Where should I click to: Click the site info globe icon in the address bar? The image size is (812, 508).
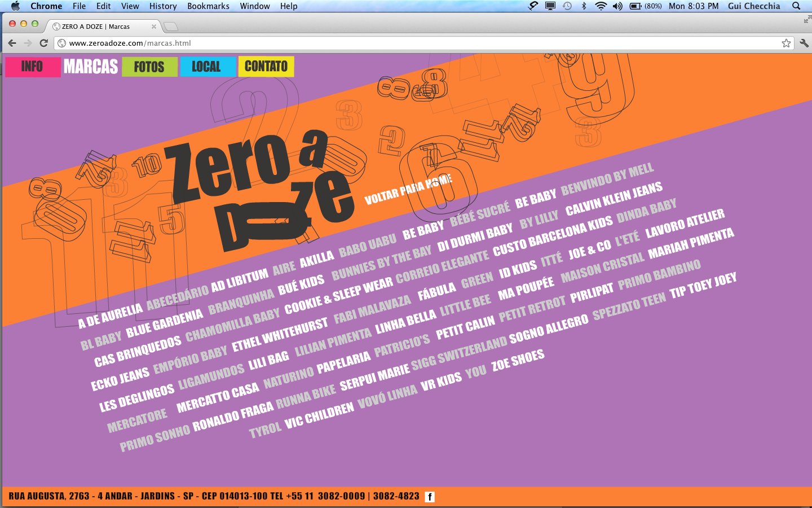coord(62,43)
